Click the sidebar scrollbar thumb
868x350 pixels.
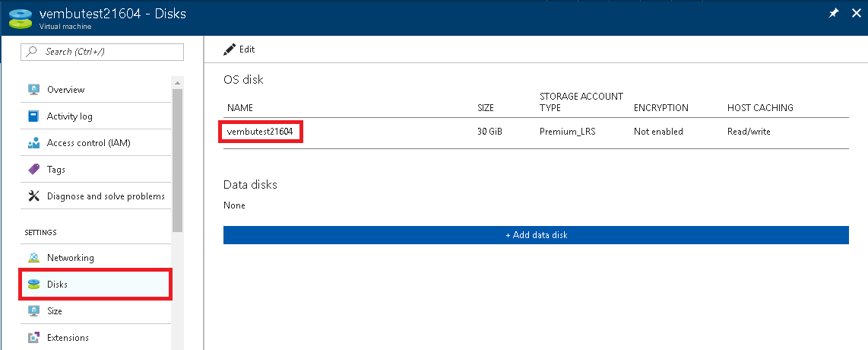(x=177, y=160)
